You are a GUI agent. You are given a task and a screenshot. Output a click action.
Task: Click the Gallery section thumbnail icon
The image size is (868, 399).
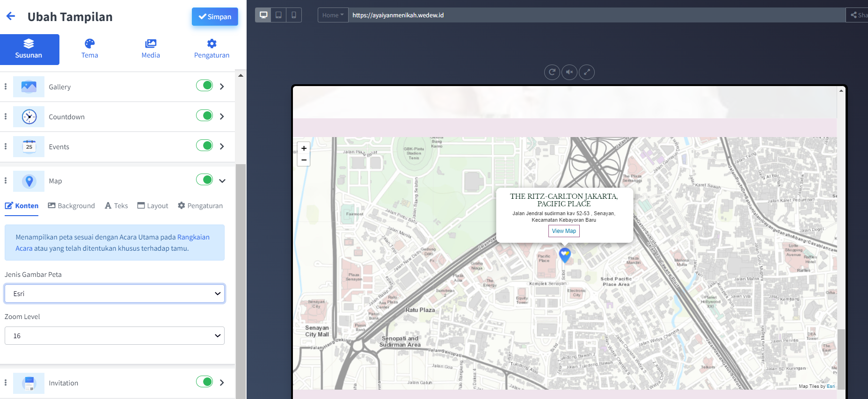pos(29,87)
